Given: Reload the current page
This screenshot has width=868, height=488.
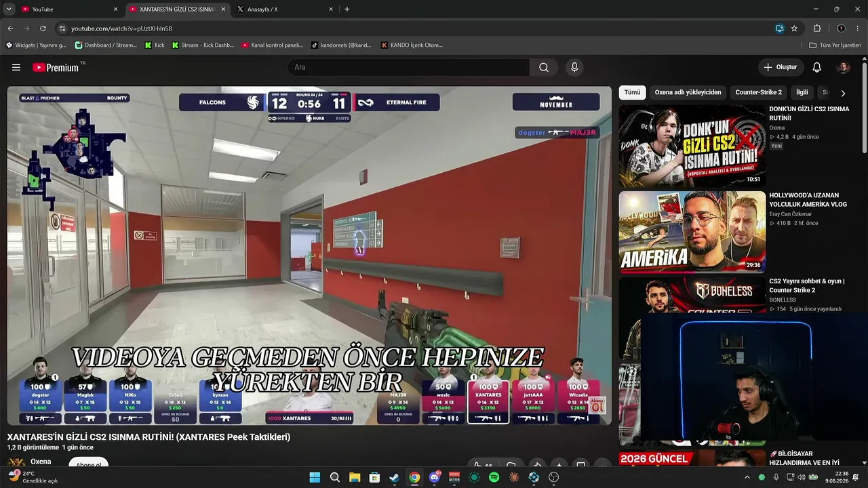Looking at the screenshot, I should [43, 28].
